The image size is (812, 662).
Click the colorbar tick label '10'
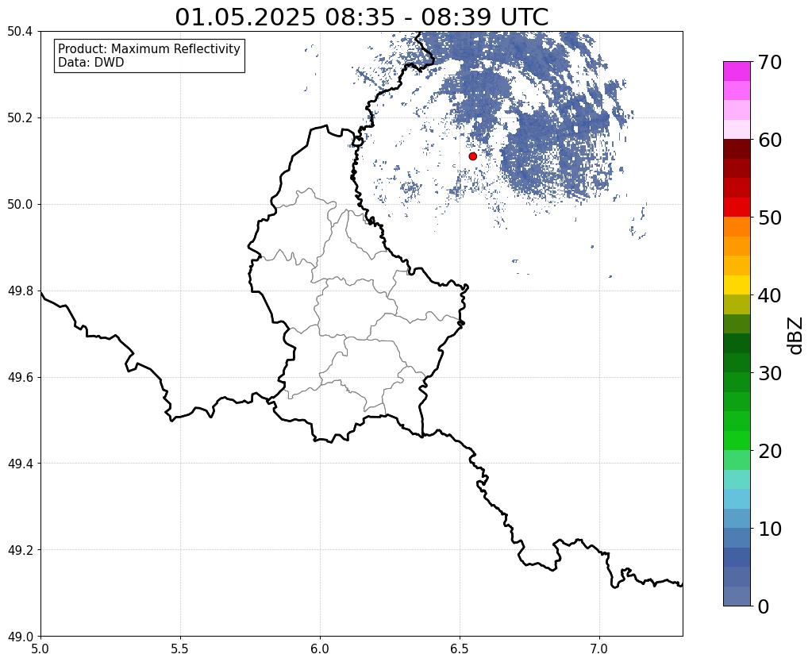coord(770,529)
